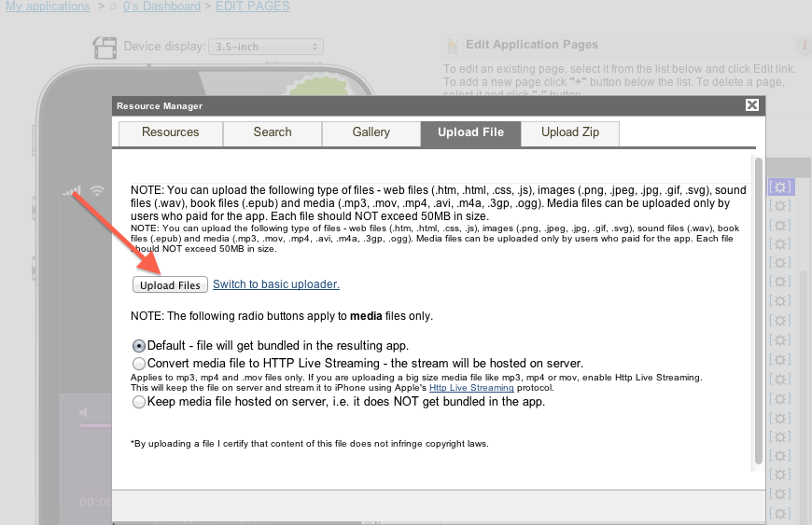Open the Resources tab

click(x=171, y=132)
